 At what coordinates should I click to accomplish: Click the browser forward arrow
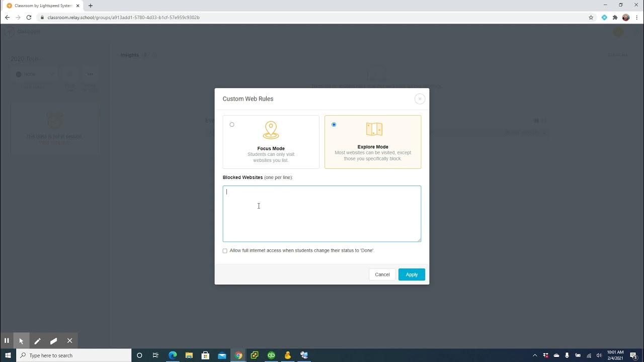click(x=18, y=17)
